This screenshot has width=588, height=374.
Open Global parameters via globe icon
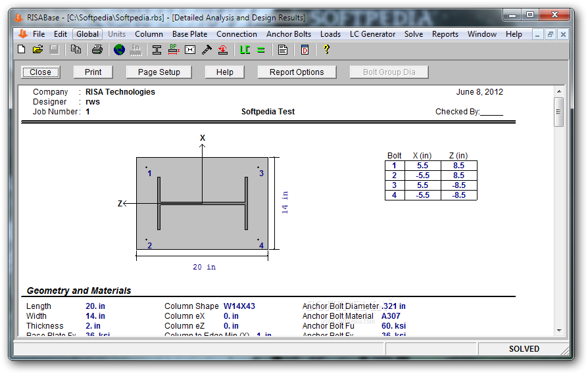coord(119,49)
